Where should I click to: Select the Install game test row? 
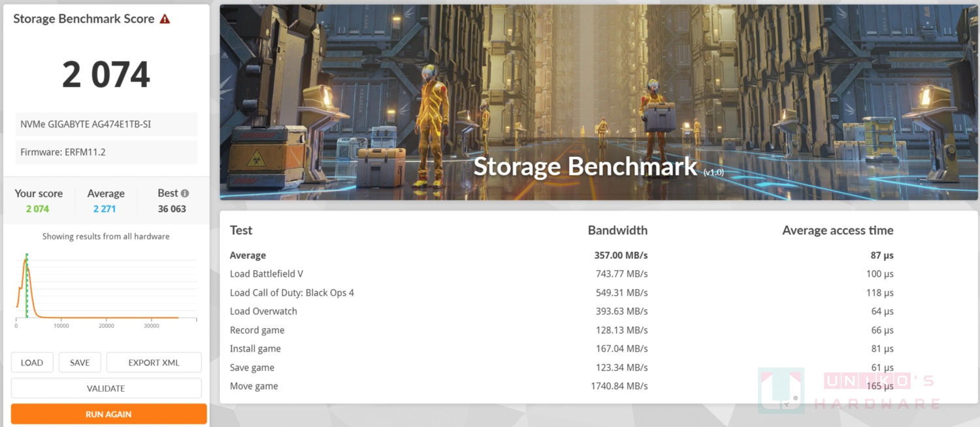point(562,349)
